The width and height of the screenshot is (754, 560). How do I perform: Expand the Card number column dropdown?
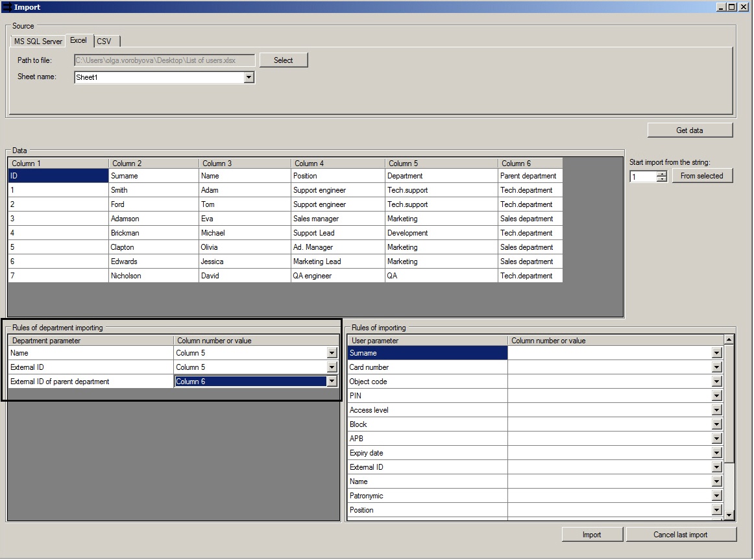(x=716, y=367)
